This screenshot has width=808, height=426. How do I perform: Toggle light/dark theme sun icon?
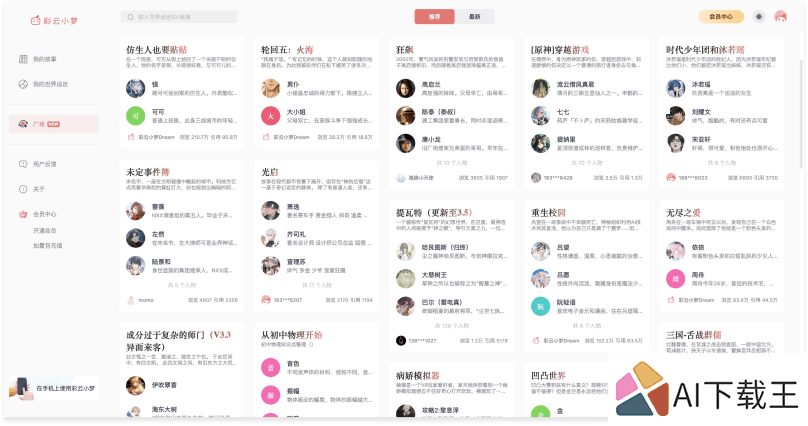(x=759, y=16)
